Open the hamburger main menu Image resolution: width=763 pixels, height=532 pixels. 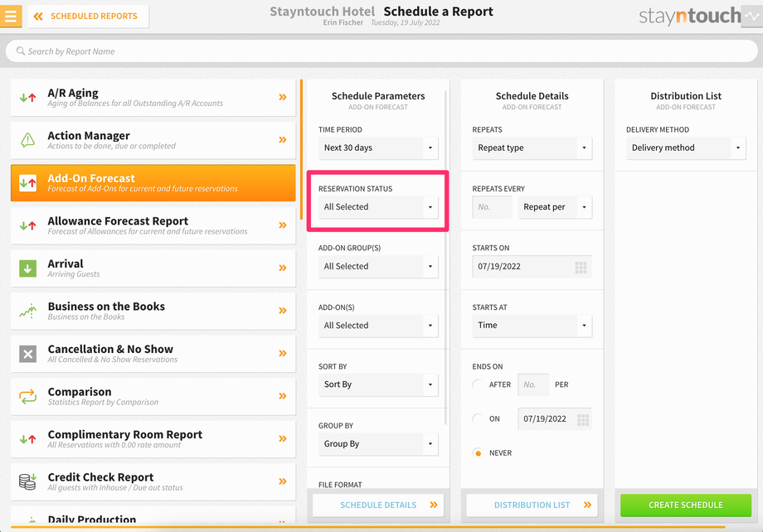pyautogui.click(x=11, y=16)
